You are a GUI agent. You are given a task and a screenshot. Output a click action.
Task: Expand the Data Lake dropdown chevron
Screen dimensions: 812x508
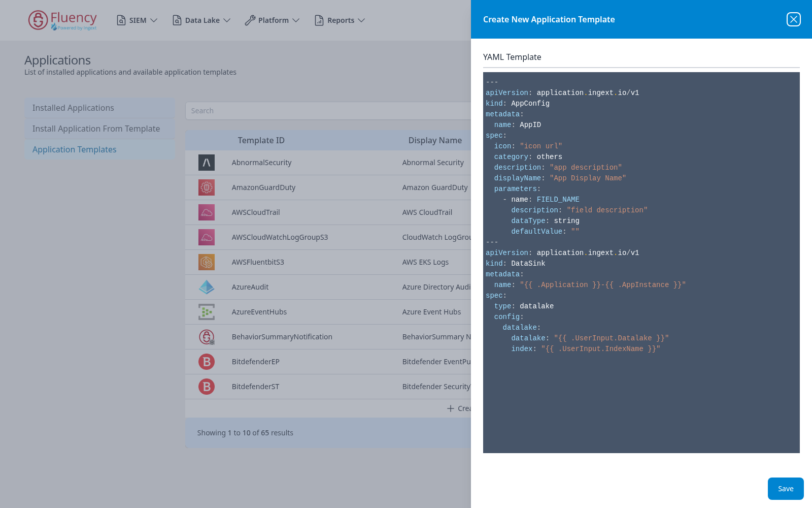click(227, 20)
